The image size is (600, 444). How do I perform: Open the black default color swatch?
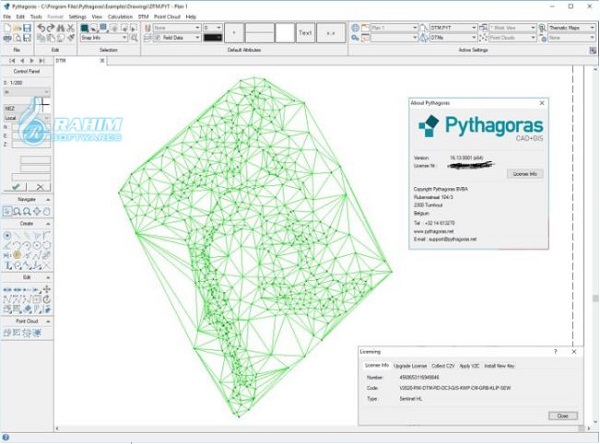212,38
